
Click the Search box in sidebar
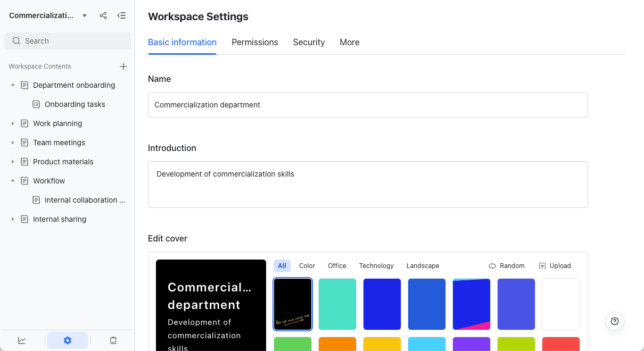pos(68,41)
